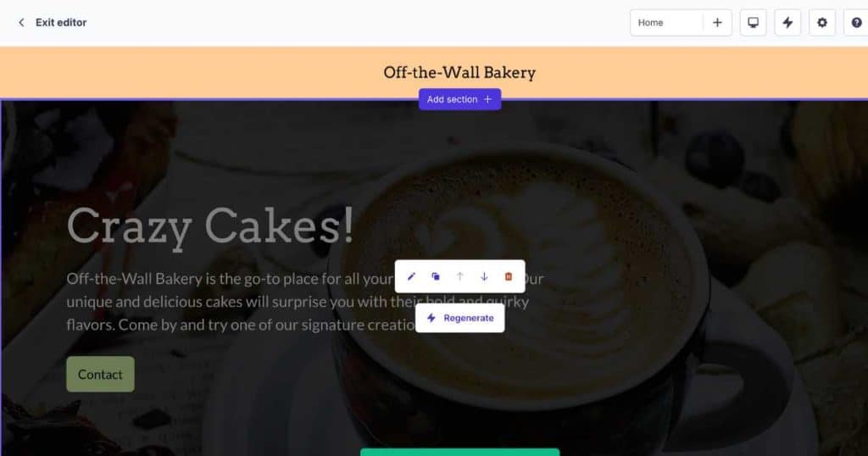Add a new page with plus icon

pyautogui.click(x=717, y=23)
